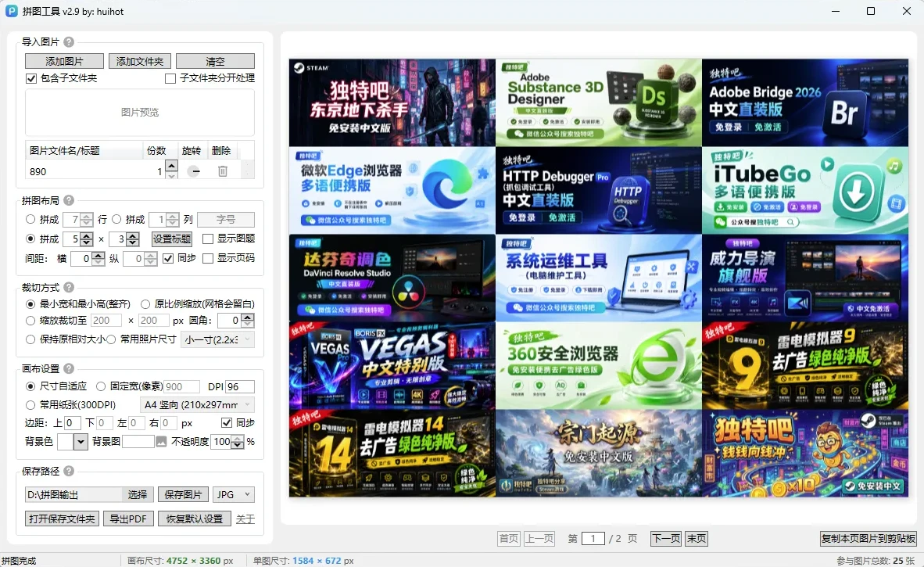
Task: Select 最小宽和最小高(整齐) radio option
Action: click(30, 304)
